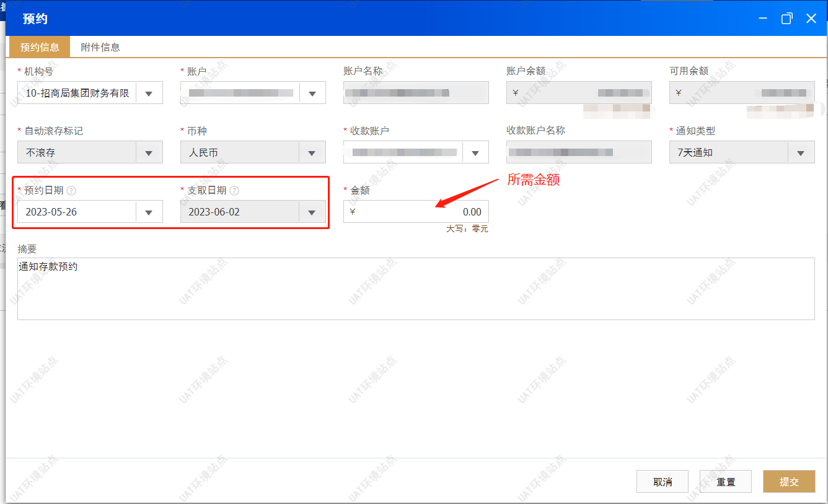Viewport: 828px width, 504px height.
Task: Click the 取消 cancel button
Action: 663,482
